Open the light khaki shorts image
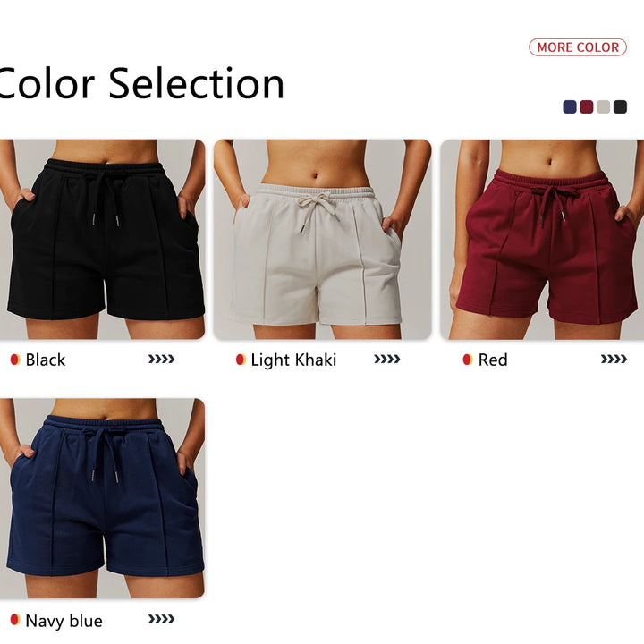The width and height of the screenshot is (644, 644). pos(322,240)
